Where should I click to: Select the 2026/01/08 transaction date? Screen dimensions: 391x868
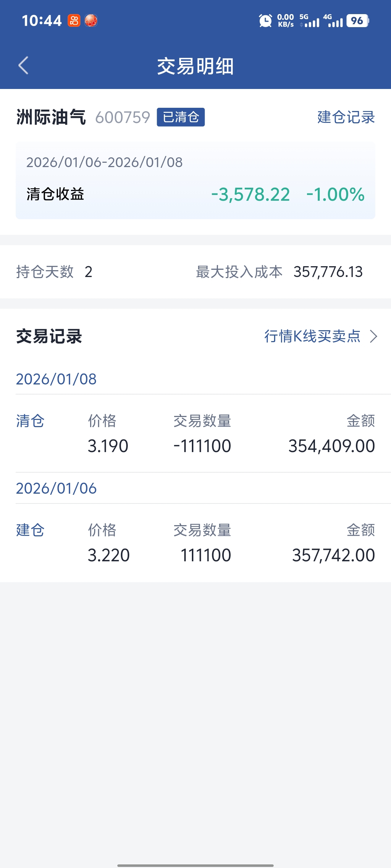pos(56,379)
